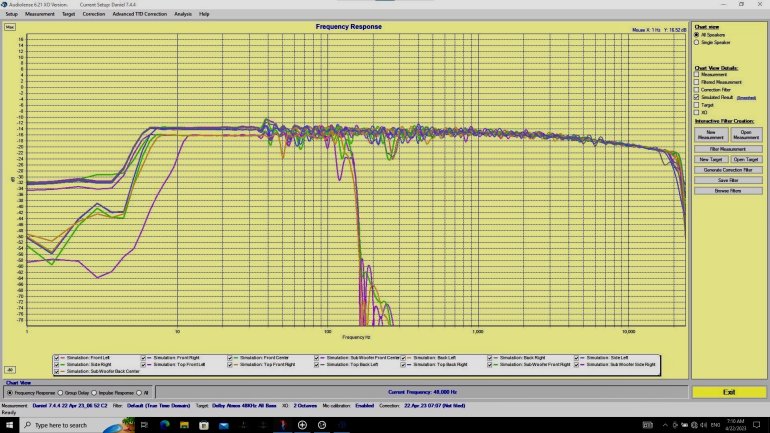Enable the Measurement chart detail checkbox

(x=698, y=74)
